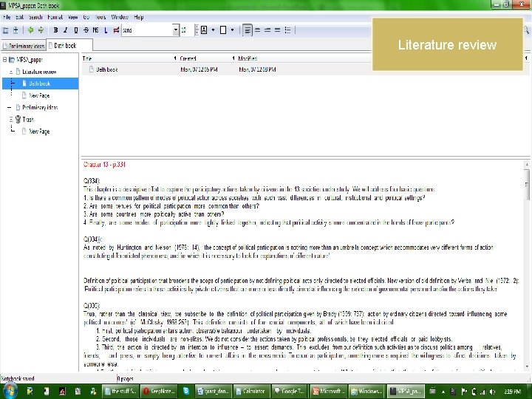Click the Skype taskbar icon
Screen dimensions: 532x399
point(186,391)
